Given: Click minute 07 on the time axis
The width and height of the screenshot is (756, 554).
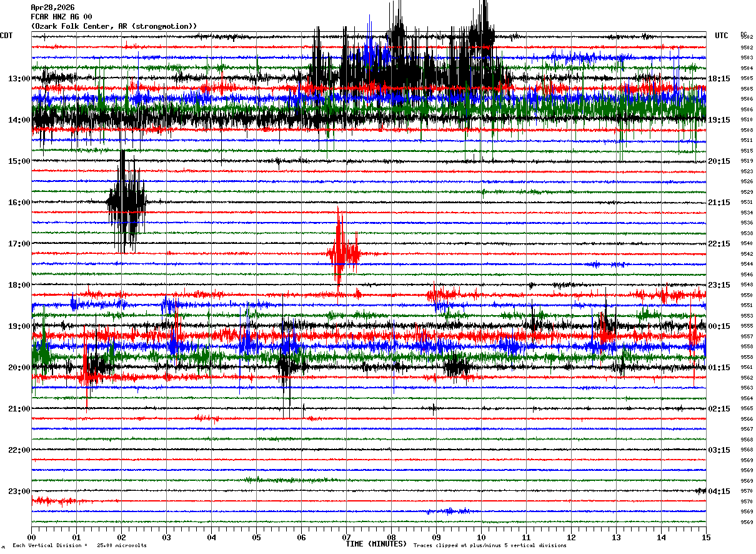Looking at the screenshot, I should 346,537.
